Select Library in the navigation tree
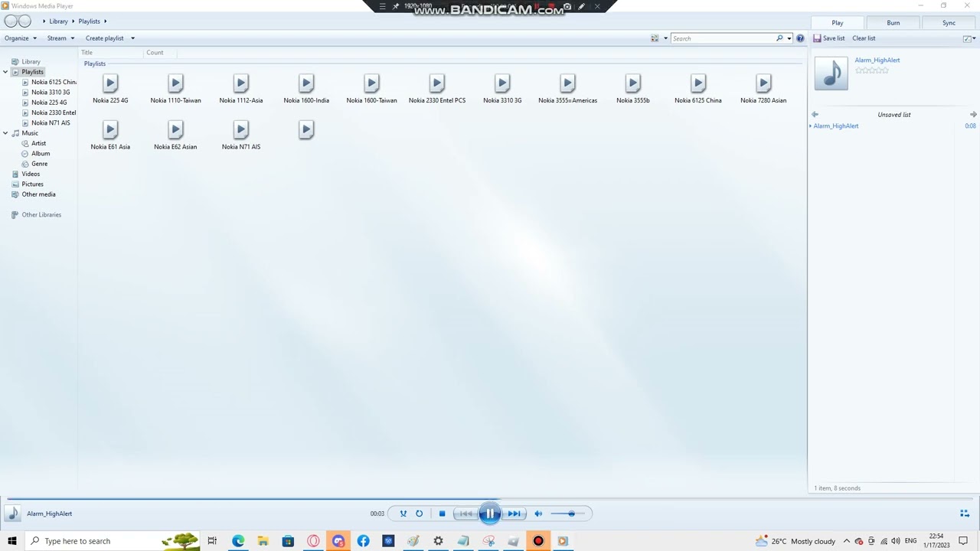This screenshot has width=980, height=551. tap(31, 61)
